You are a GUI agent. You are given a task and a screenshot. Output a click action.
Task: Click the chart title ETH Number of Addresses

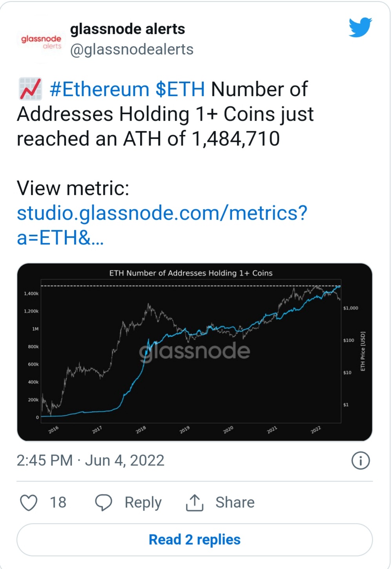pyautogui.click(x=191, y=273)
